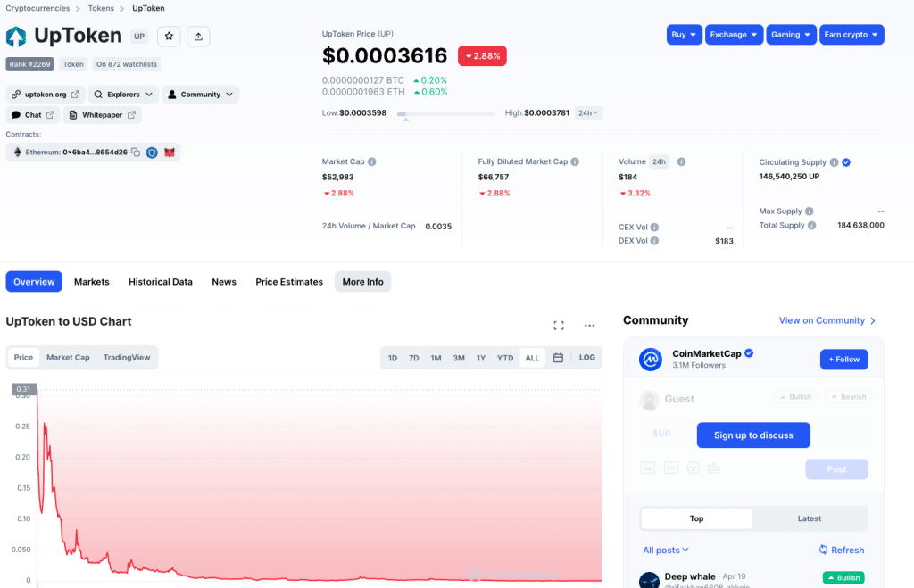Visit uptoken.org website link
This screenshot has width=914, height=588.
(46, 95)
